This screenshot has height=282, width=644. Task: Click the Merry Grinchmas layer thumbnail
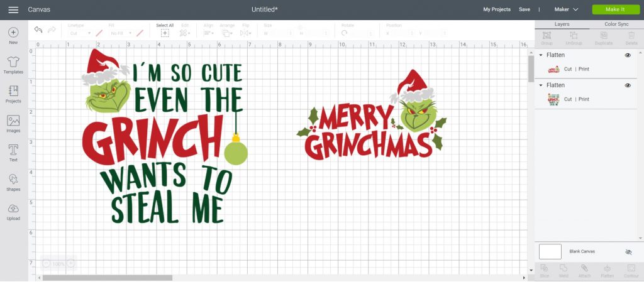pos(553,69)
